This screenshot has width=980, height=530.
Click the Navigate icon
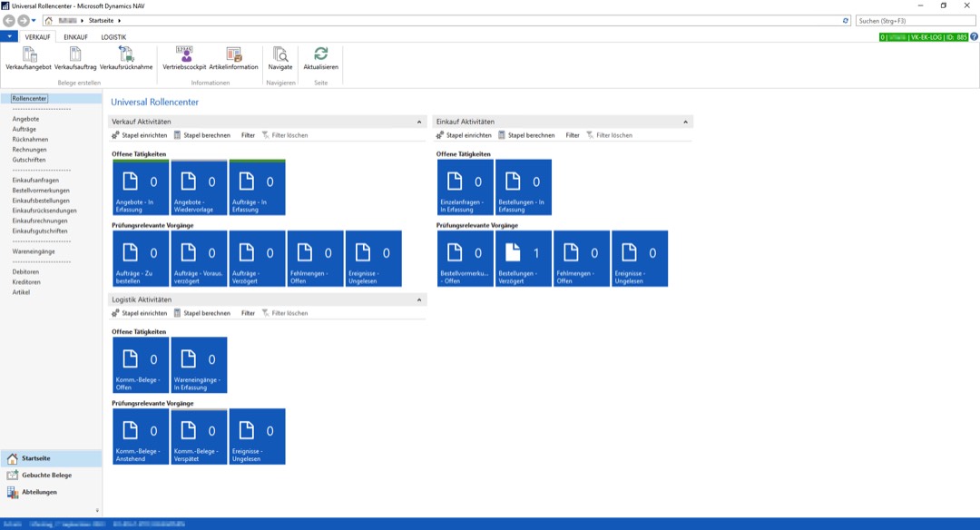(280, 55)
